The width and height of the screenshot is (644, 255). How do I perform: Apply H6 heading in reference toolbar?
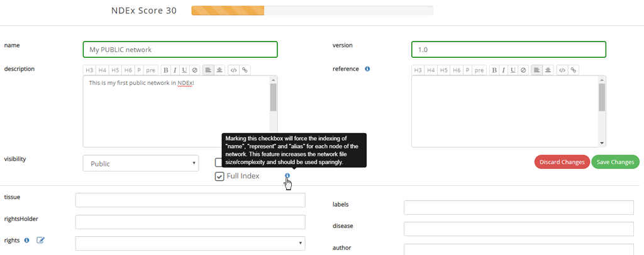(457, 70)
